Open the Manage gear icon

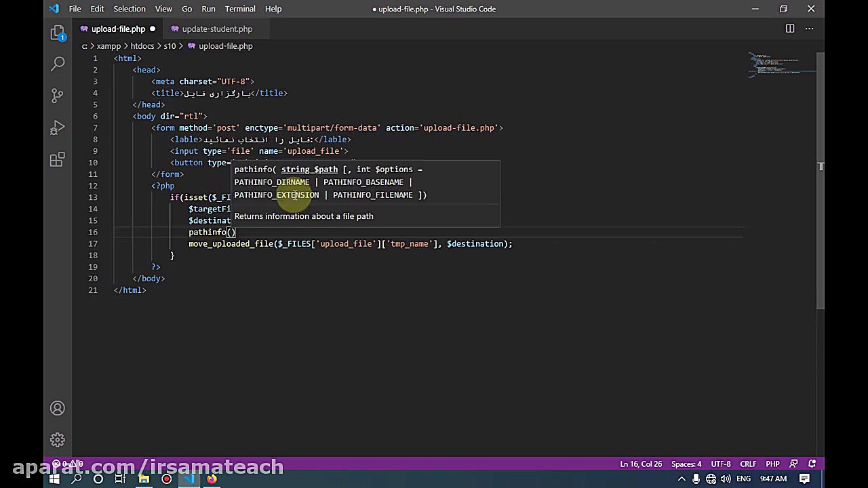[58, 440]
